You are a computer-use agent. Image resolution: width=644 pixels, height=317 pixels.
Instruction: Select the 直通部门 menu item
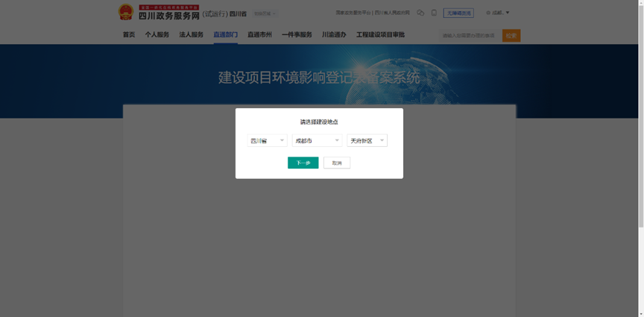point(226,35)
